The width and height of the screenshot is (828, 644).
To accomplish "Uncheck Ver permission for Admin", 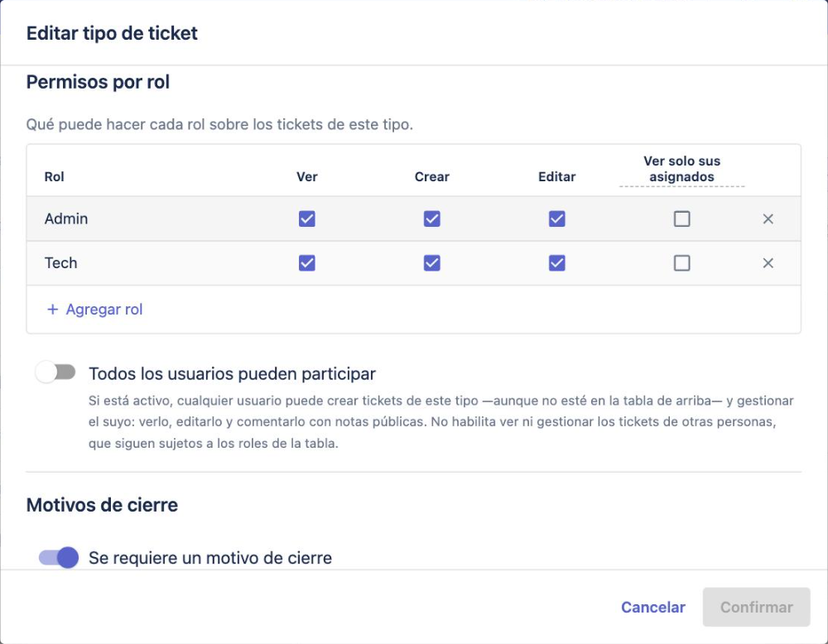I will (307, 219).
